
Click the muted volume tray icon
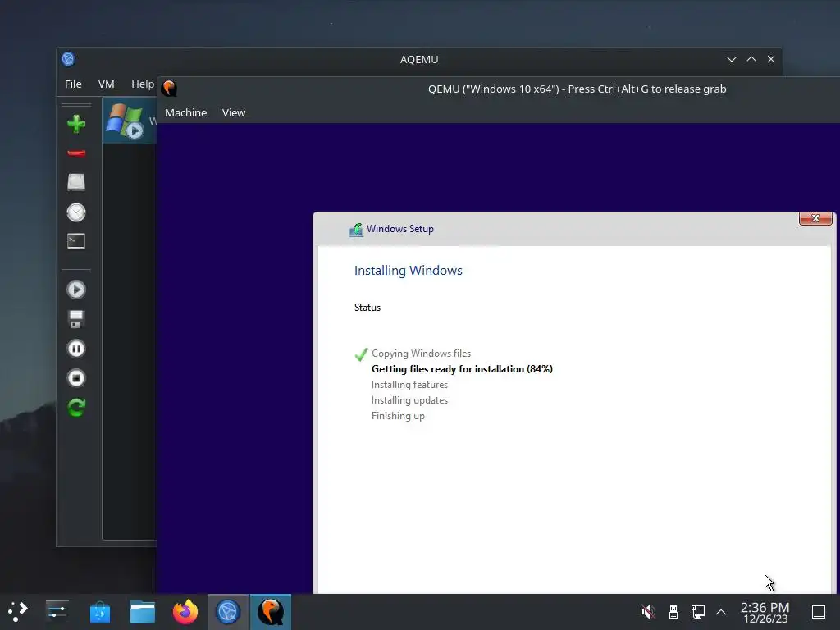pos(648,611)
